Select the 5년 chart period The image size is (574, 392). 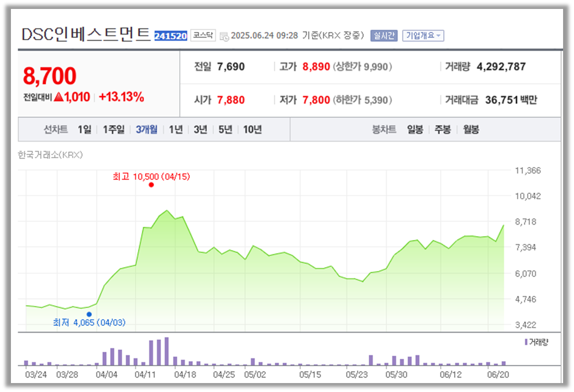pos(226,130)
